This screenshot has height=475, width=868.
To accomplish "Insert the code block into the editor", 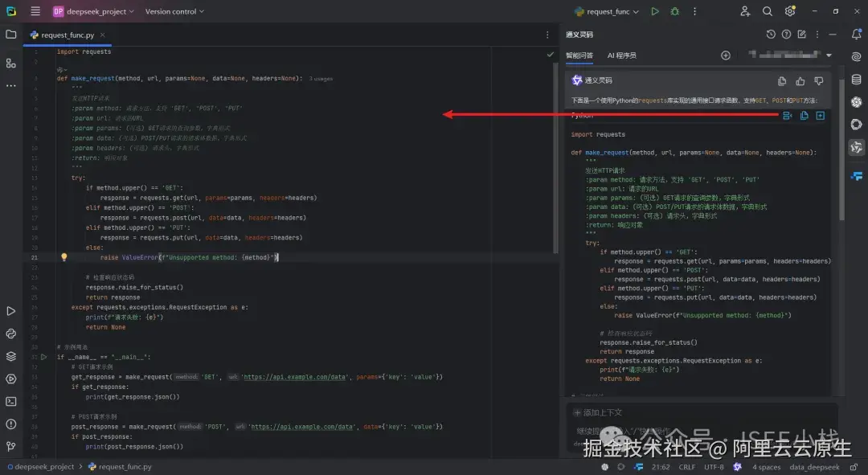I will click(787, 116).
